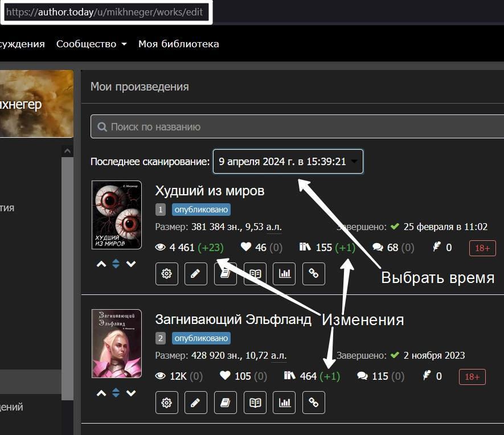Screen dimensions: 504x435
Task: Show statistics chart for Загнивающий Эльфланд
Action: point(284,403)
